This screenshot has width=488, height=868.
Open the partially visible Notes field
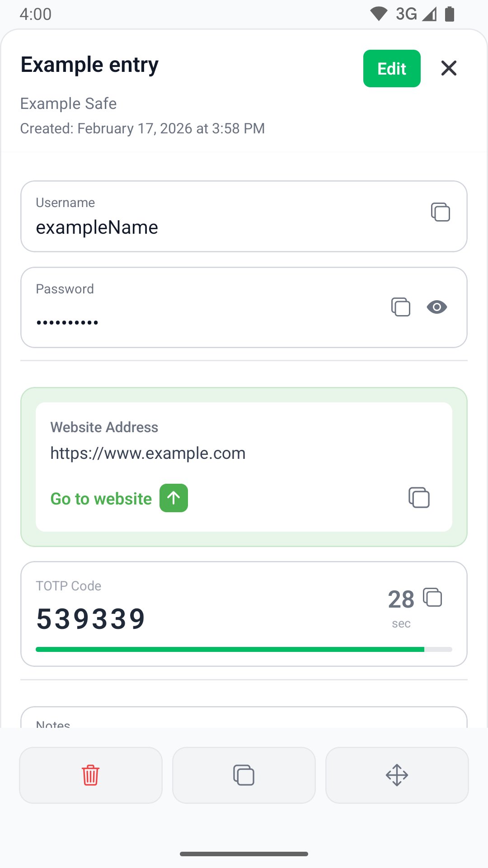tap(244, 717)
